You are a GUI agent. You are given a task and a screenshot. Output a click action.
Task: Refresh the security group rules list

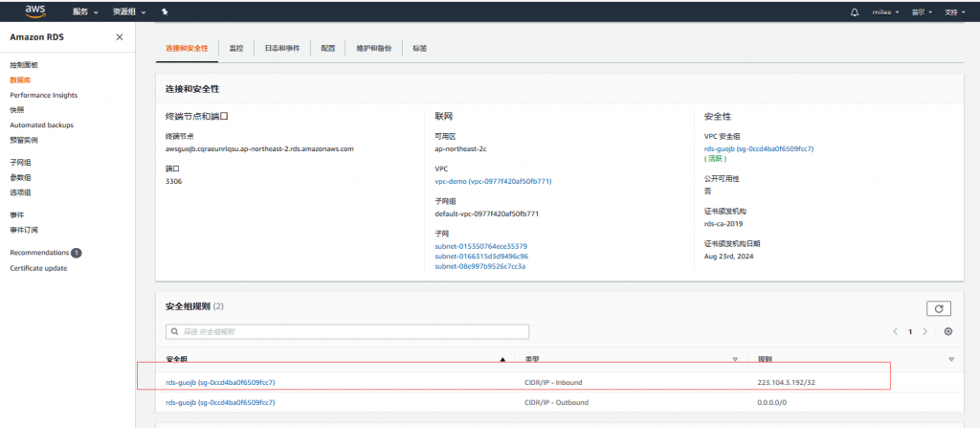939,308
